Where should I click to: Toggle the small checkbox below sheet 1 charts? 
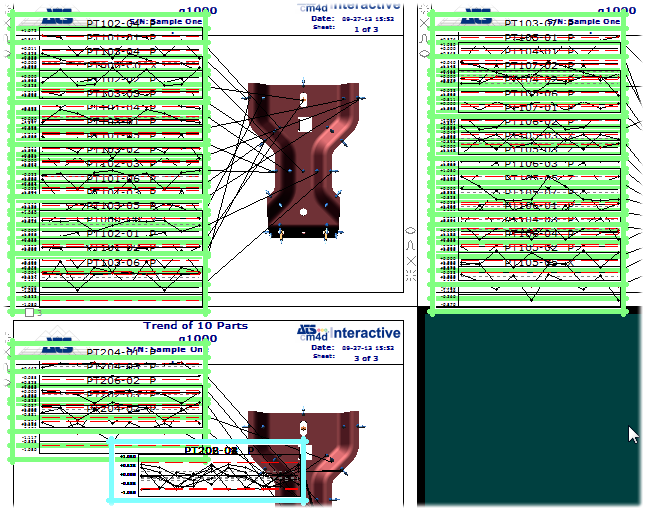29,312
